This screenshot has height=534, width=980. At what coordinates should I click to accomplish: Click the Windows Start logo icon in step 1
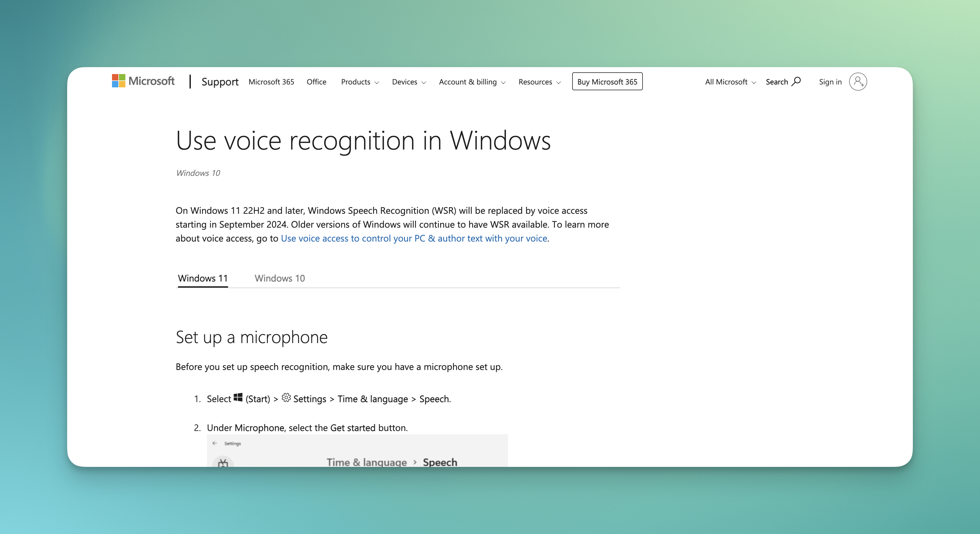point(238,397)
